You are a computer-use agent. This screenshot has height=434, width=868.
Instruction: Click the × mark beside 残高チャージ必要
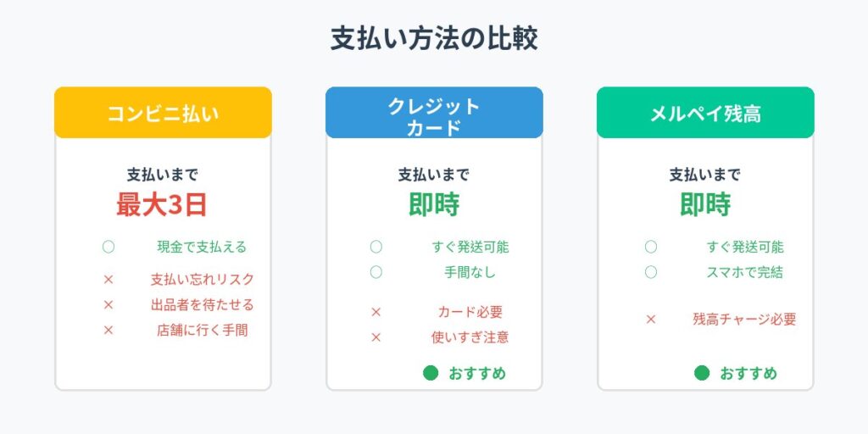[x=651, y=320]
